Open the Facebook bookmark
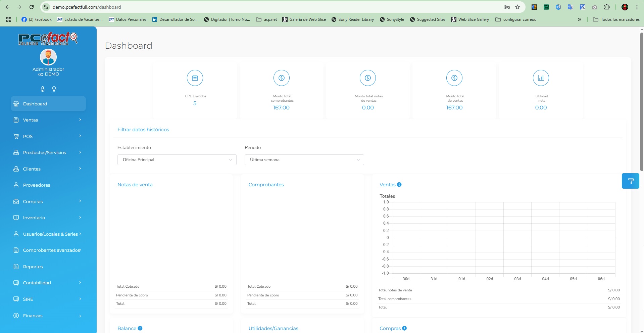Viewport: 644px width, 333px height. 37,19
